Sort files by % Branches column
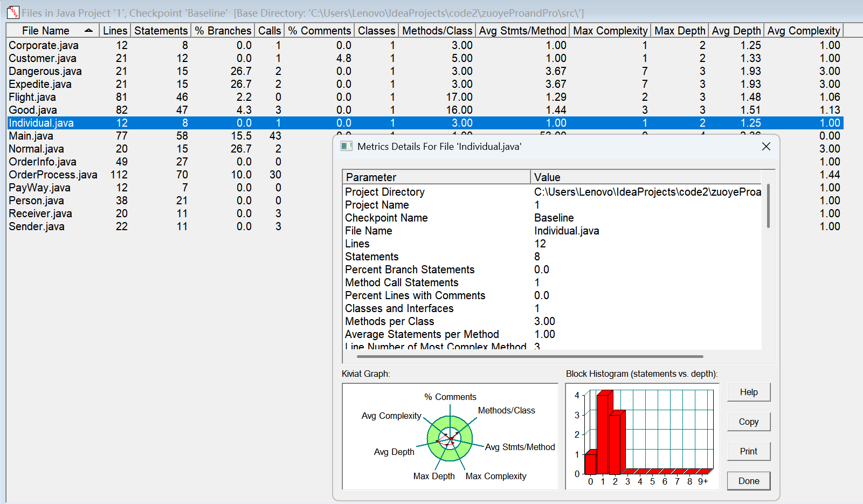This screenshot has height=504, width=863. [223, 31]
